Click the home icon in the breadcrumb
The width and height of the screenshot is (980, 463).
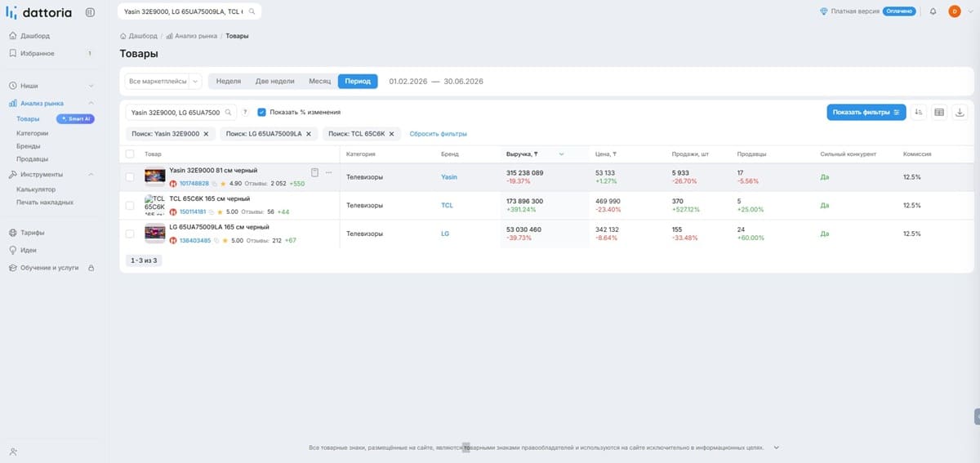click(122, 36)
